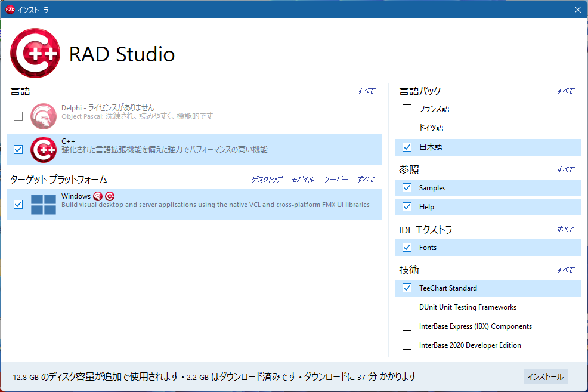The image size is (588, 392).
Task: Click the RAD icon in title bar
Action: [x=10, y=10]
